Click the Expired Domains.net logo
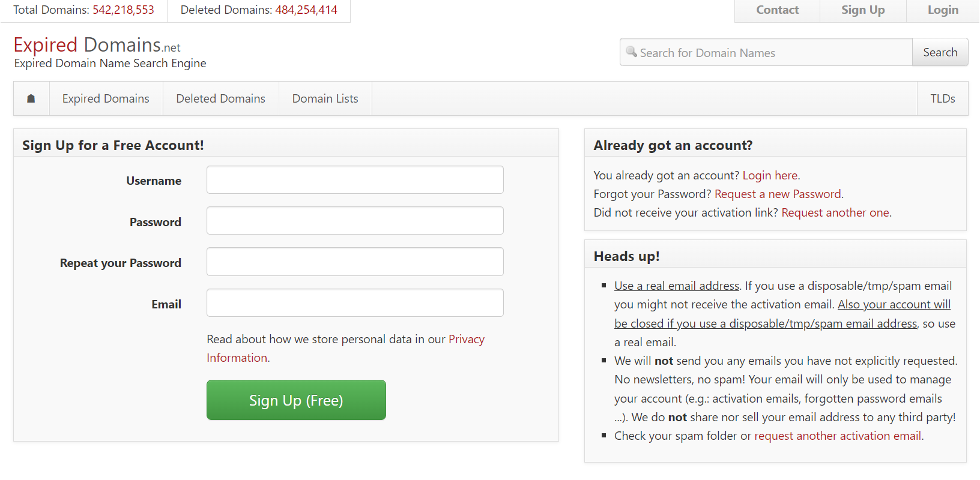The image size is (980, 480). 97,45
